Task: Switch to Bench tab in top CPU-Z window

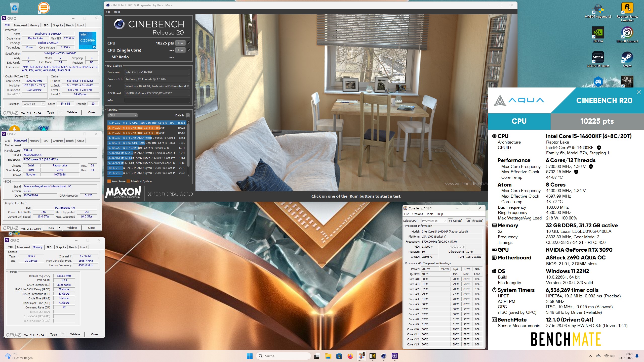Action: pyautogui.click(x=70, y=25)
